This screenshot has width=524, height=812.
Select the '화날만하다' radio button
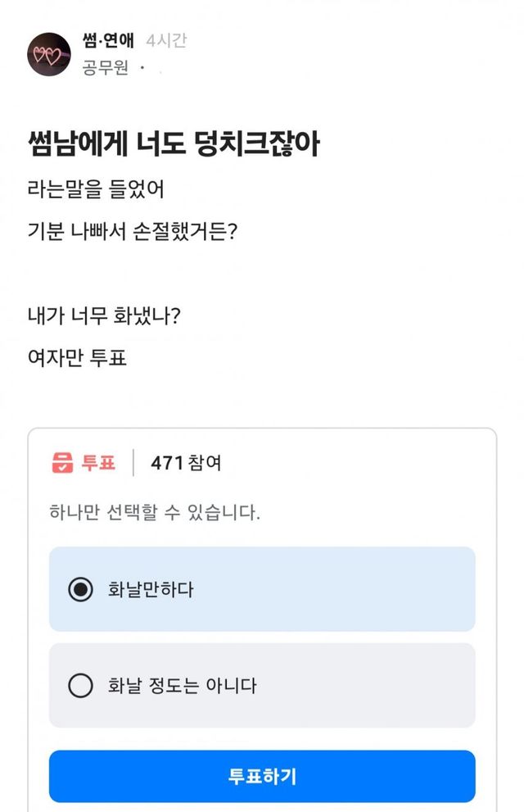tap(80, 589)
